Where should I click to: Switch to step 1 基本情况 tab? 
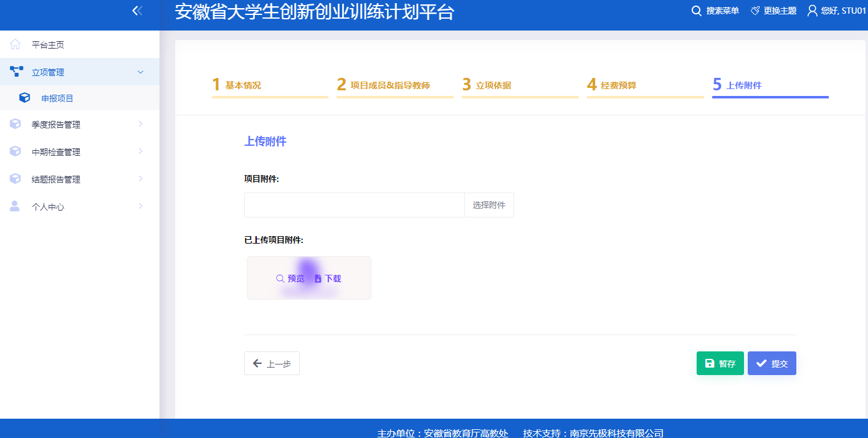[243, 85]
